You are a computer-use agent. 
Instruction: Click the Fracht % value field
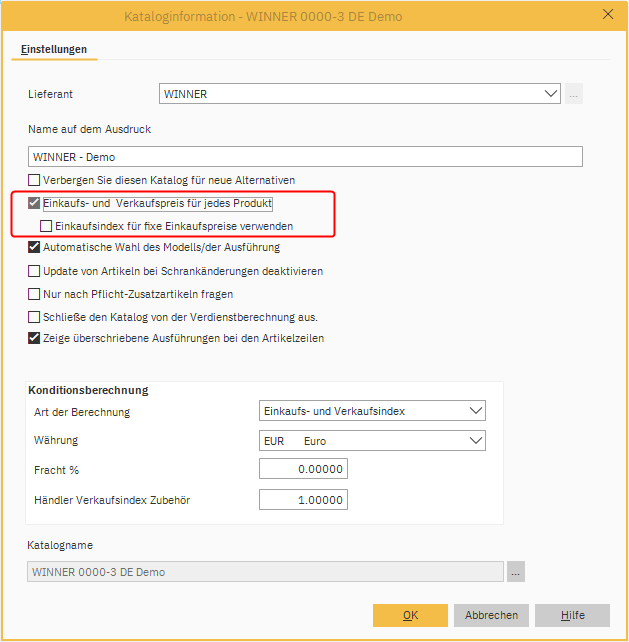(x=302, y=470)
